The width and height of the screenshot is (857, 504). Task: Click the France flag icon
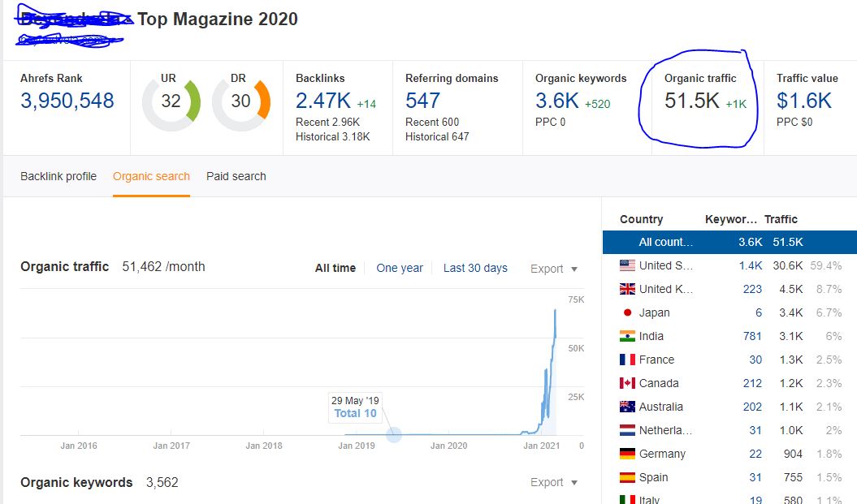point(627,360)
